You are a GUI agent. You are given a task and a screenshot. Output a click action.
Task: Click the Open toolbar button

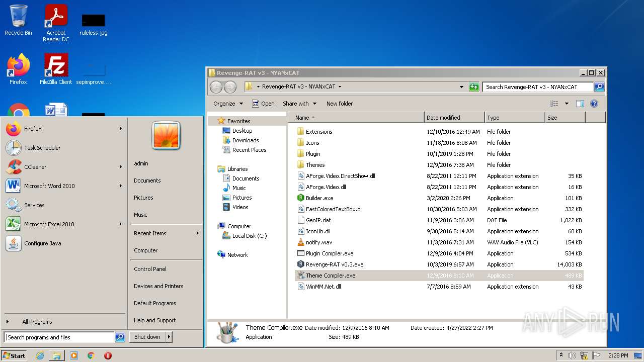pyautogui.click(x=263, y=104)
